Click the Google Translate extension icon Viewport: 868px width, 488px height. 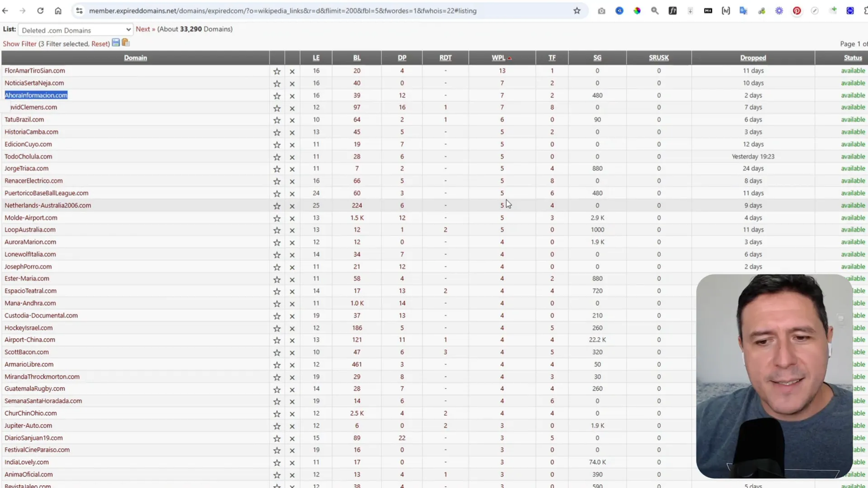point(743,11)
